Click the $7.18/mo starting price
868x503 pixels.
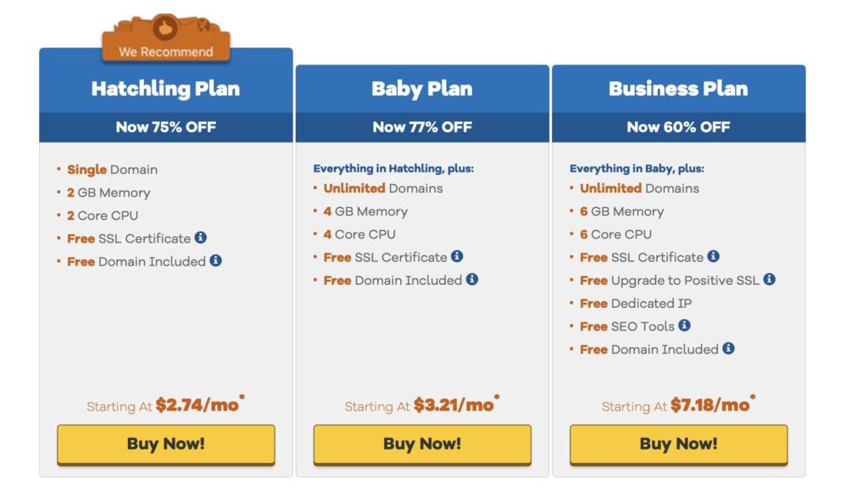point(710,405)
